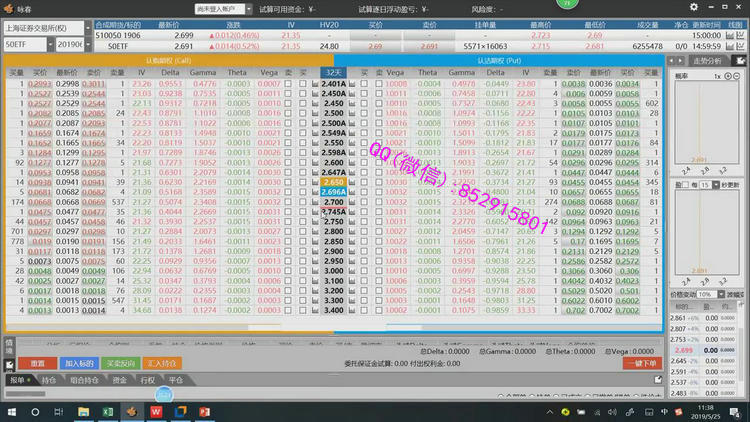Screen dimensions: 750x422
Task: Switch to the 持仓 tab
Action: click(x=48, y=380)
